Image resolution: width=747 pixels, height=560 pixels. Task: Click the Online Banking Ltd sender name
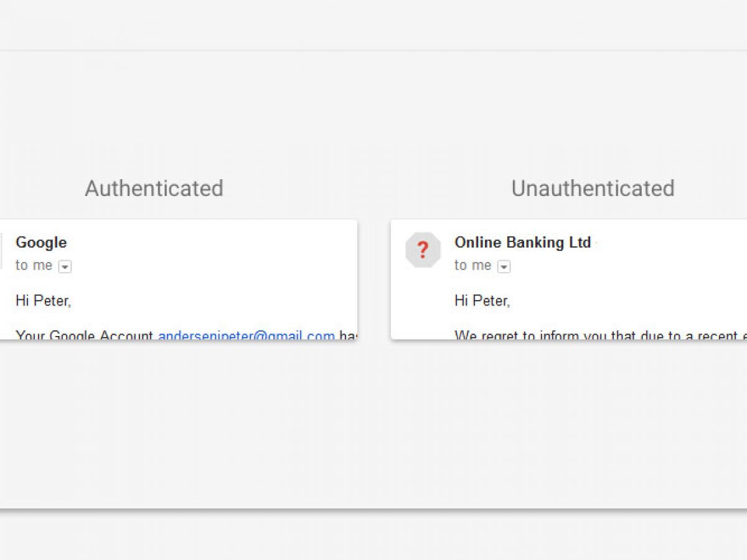tap(522, 243)
